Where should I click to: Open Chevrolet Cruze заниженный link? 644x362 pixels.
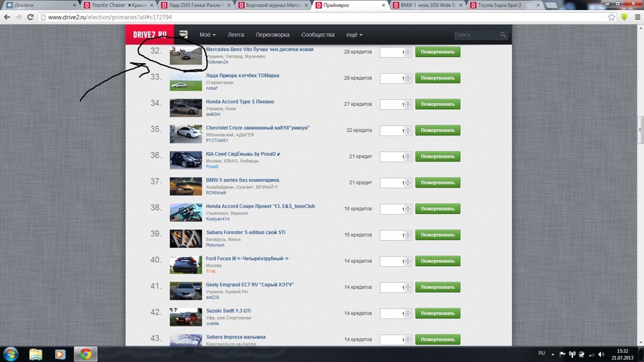258,128
